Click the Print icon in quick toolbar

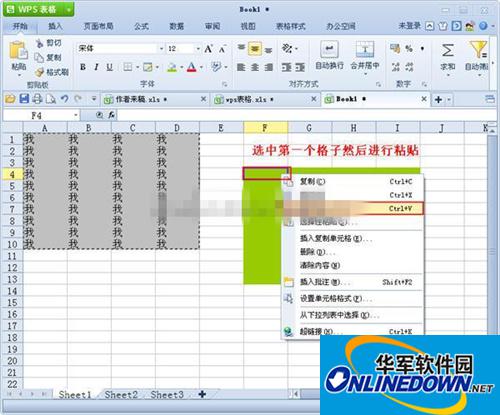(37, 99)
